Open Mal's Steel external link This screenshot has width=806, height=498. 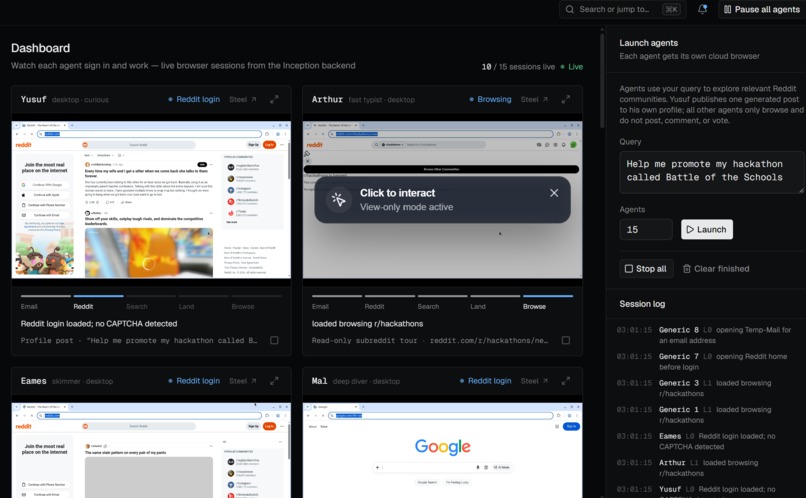click(x=534, y=381)
